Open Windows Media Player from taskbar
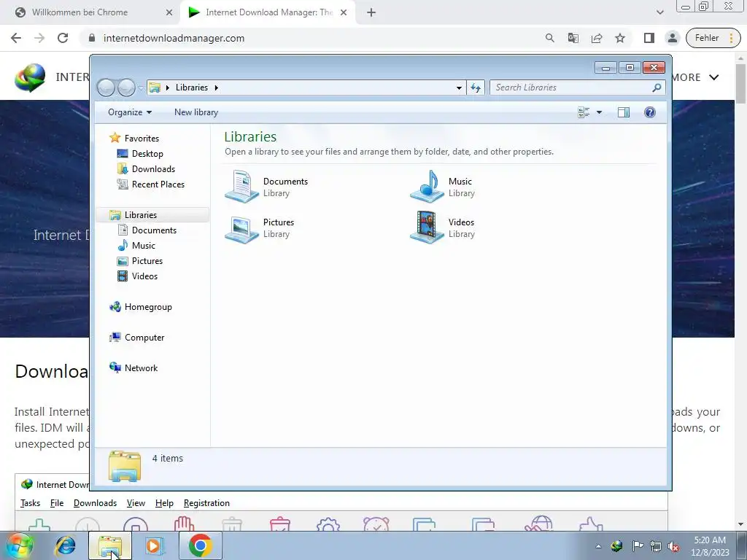 pyautogui.click(x=154, y=545)
